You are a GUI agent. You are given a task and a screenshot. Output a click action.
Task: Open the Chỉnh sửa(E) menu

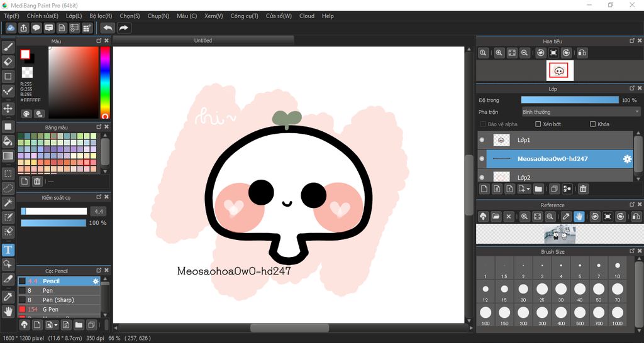[x=43, y=16]
